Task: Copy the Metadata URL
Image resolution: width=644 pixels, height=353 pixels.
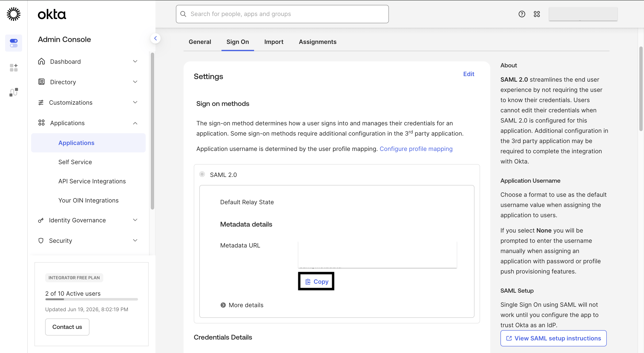Action: coord(316,281)
